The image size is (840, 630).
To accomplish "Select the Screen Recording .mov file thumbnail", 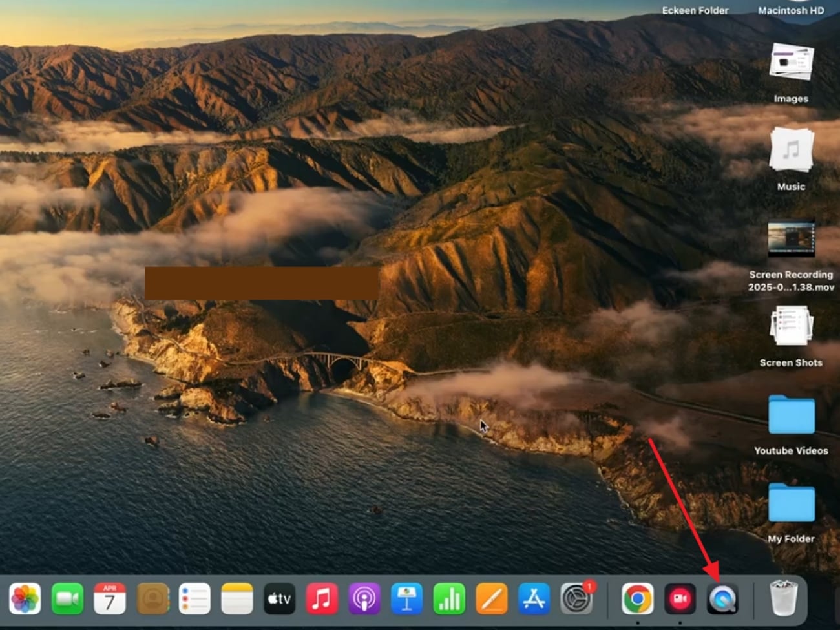I will click(791, 240).
